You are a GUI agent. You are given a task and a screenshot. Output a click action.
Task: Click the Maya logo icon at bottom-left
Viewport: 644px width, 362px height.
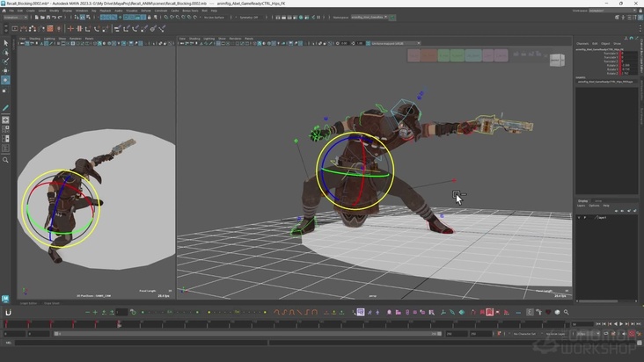point(5,299)
